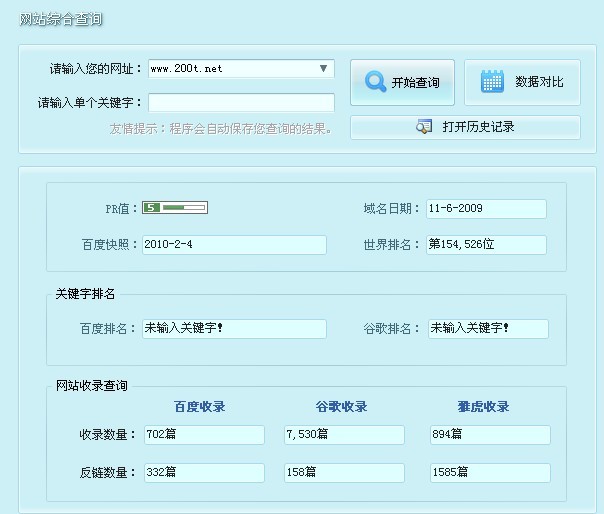Click the 世界排名 label
The width and height of the screenshot is (604, 514).
tap(391, 245)
